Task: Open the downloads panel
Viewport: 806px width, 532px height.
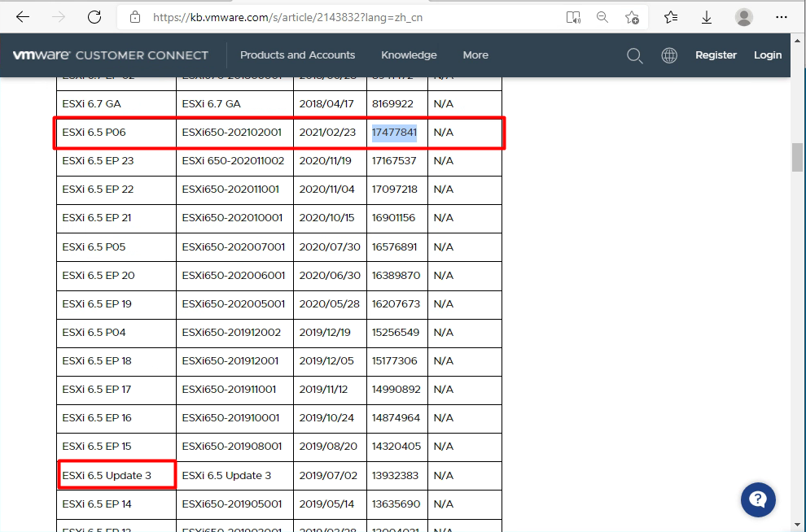Action: pyautogui.click(x=707, y=17)
